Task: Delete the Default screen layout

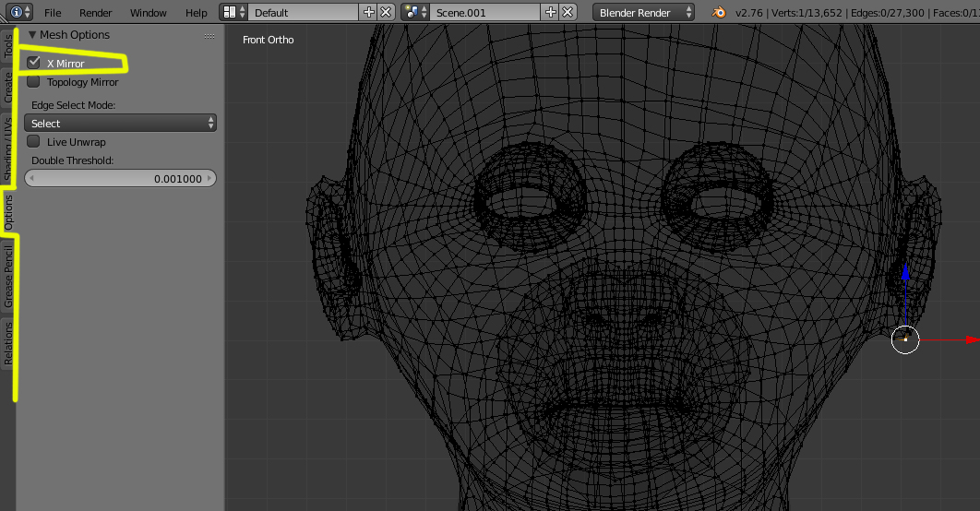Action: pos(386,12)
